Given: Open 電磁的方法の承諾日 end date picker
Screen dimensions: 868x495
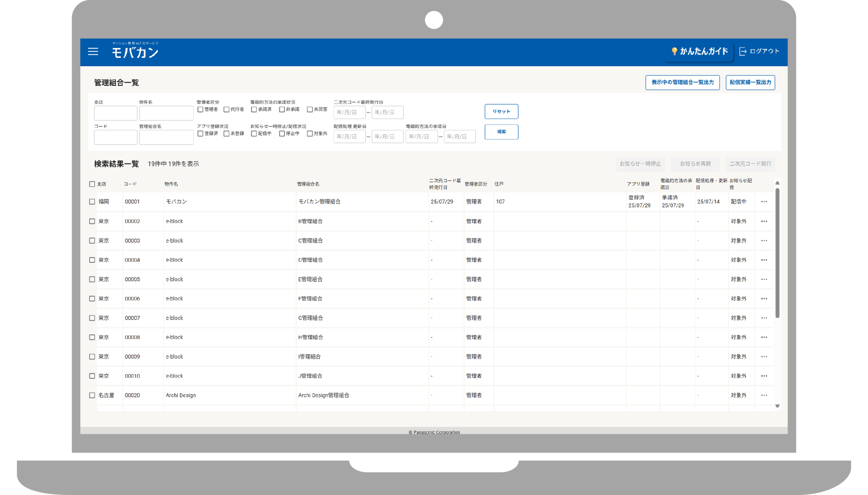Looking at the screenshot, I should tap(459, 137).
